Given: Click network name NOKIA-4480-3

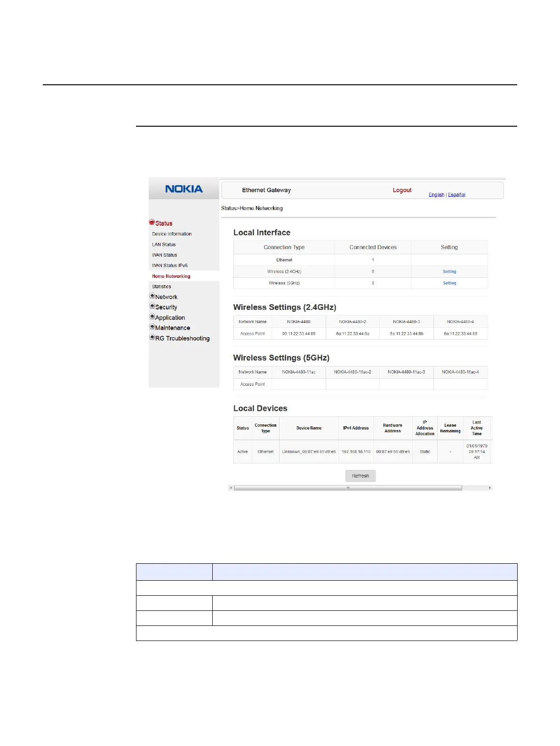Looking at the screenshot, I should tap(407, 322).
